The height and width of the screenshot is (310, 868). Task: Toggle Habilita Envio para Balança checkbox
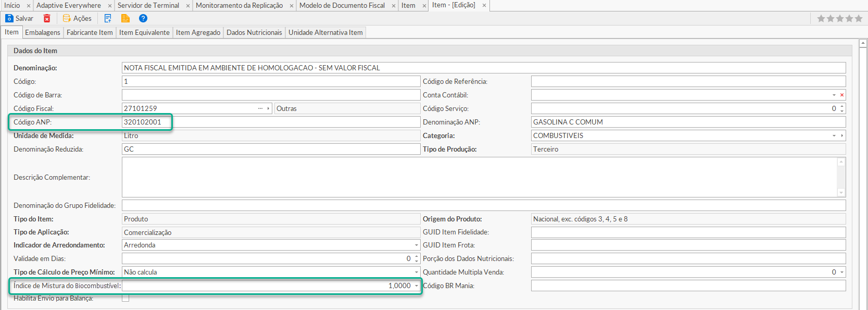[125, 298]
